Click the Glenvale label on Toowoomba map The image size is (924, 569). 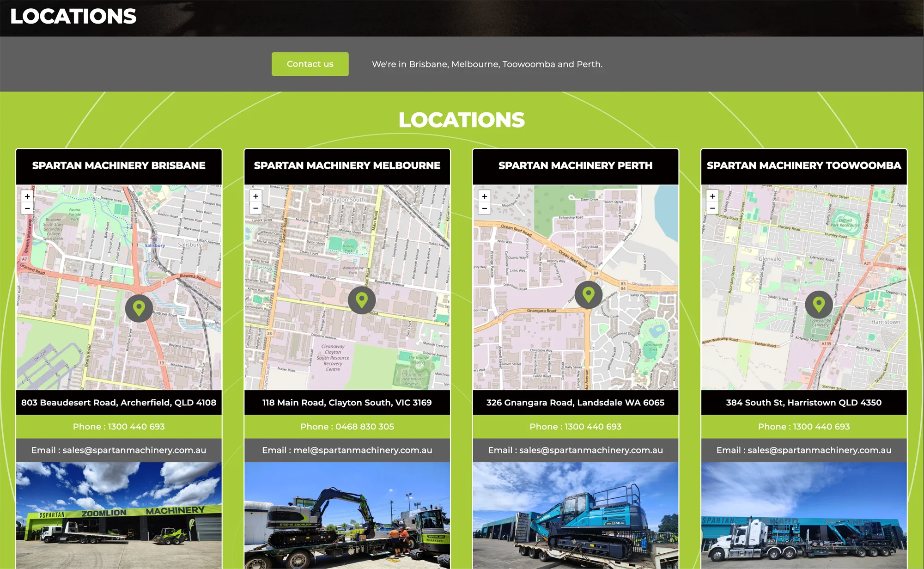pos(770,259)
